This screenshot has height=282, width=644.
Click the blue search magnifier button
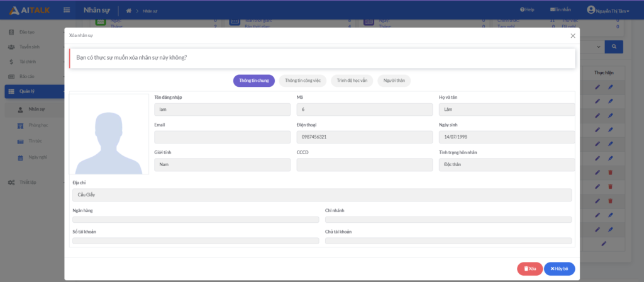click(614, 47)
